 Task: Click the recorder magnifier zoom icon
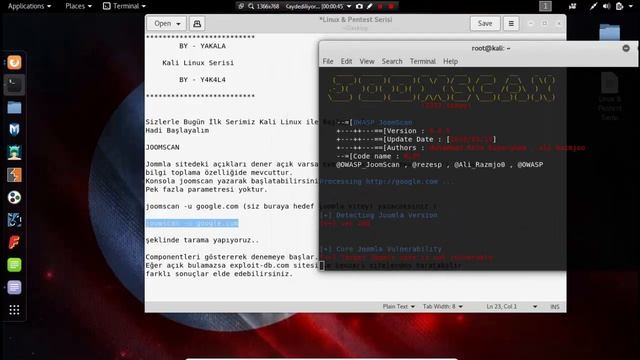(x=251, y=6)
